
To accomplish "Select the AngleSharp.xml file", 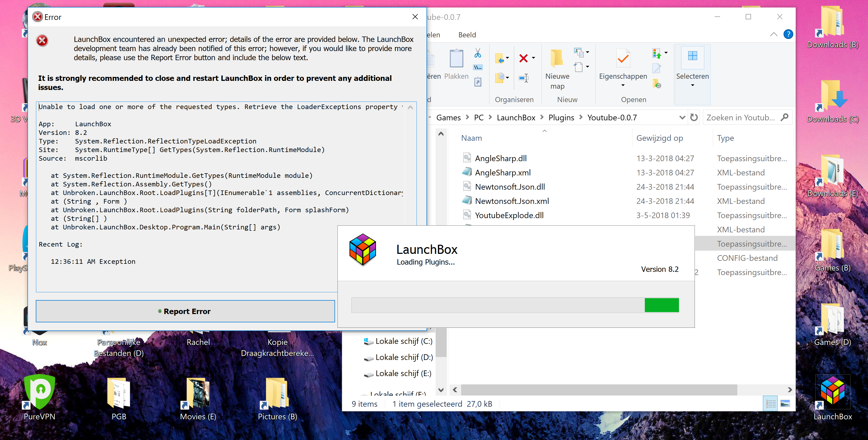I will tap(502, 172).
